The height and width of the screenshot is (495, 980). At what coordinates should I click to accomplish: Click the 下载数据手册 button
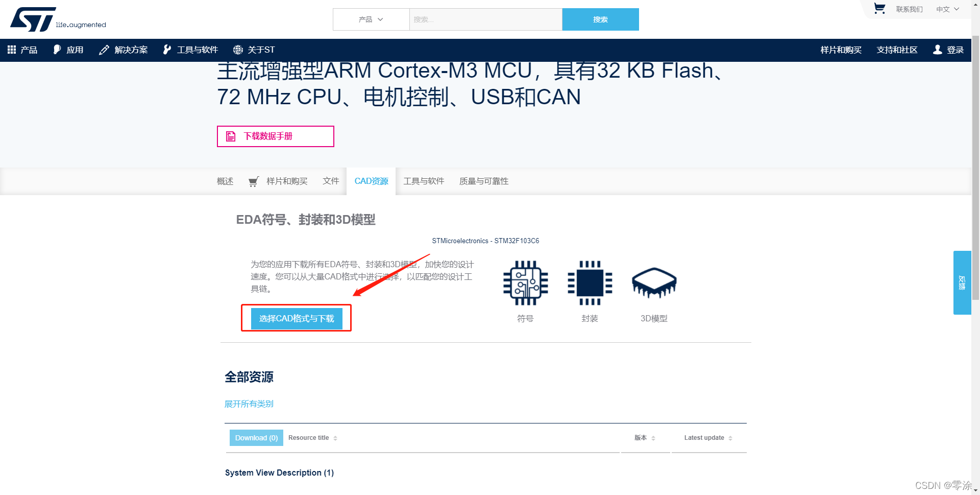click(x=276, y=136)
